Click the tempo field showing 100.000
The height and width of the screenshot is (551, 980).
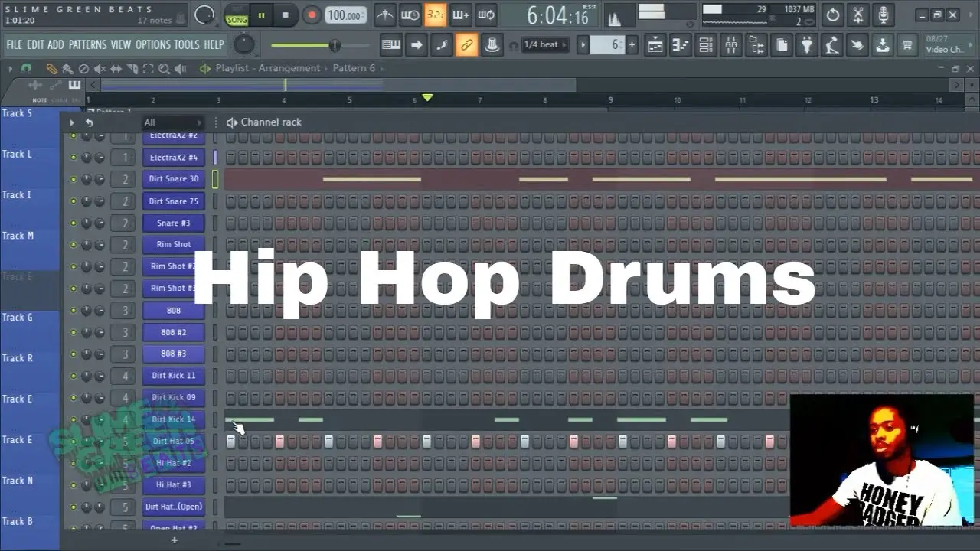tap(345, 15)
